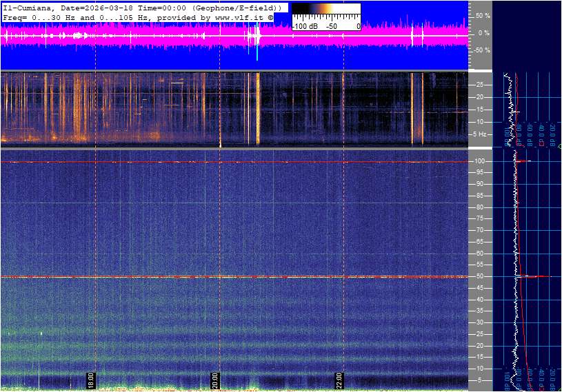Click the red 100 Hz line in spectrogram
This screenshot has width=562, height=392.
pos(234,162)
